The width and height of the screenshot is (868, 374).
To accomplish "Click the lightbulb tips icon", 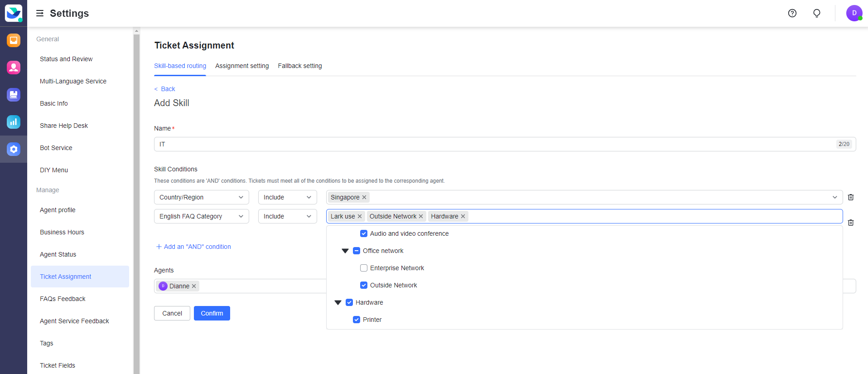I will [816, 13].
